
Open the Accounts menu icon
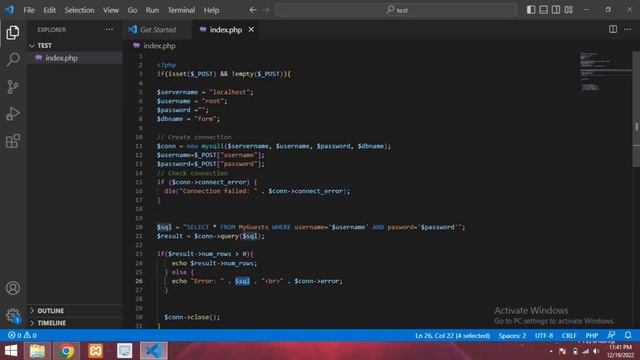coord(13,288)
